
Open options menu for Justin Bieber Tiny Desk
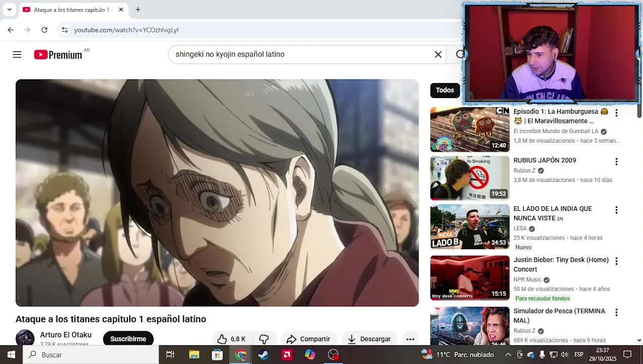tap(616, 261)
